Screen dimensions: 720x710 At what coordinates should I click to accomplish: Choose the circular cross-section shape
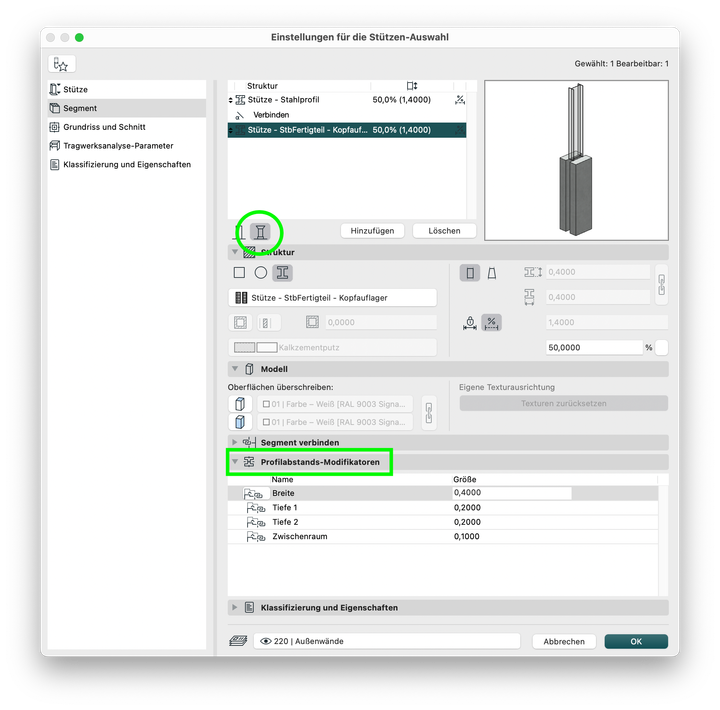[x=261, y=273]
